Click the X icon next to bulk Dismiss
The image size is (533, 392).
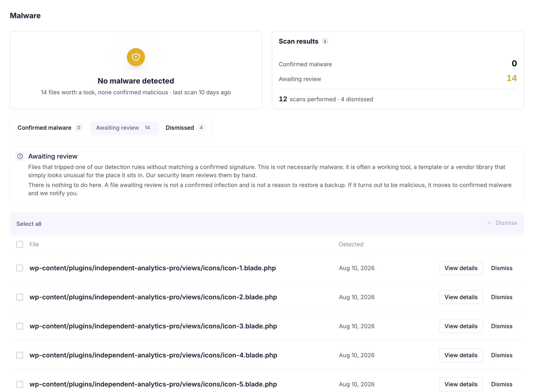(489, 223)
